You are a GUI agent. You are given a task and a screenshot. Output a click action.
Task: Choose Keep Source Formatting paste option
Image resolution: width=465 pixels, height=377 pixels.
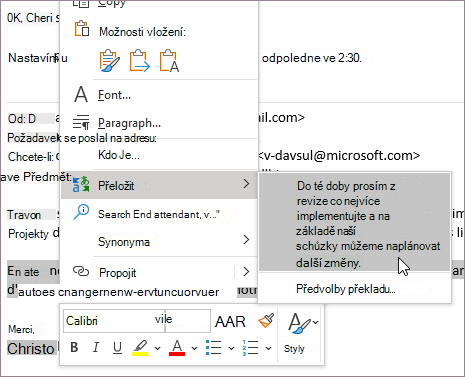point(109,61)
